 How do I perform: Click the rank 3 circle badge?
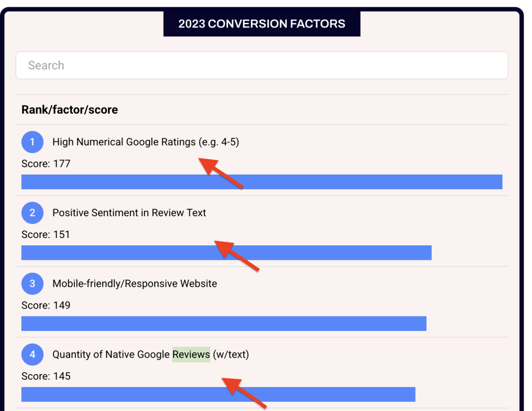pos(32,284)
